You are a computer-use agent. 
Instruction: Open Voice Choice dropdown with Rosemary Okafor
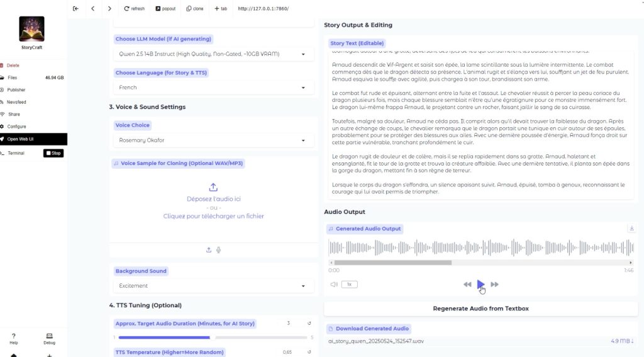coord(214,140)
